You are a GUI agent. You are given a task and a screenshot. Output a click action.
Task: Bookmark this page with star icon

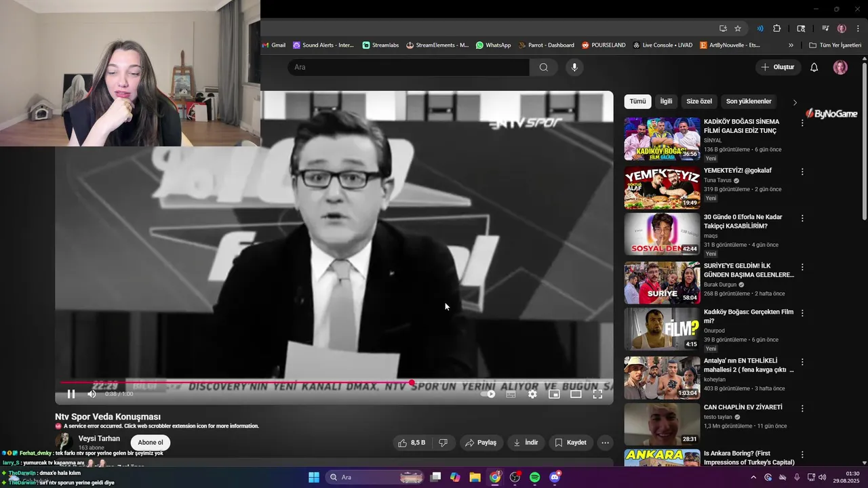pos(738,28)
